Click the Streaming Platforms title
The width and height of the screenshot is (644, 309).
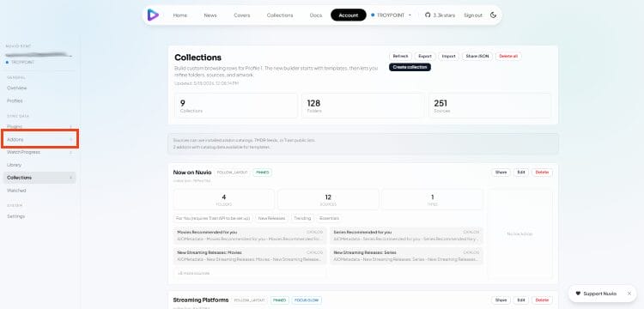coord(200,300)
